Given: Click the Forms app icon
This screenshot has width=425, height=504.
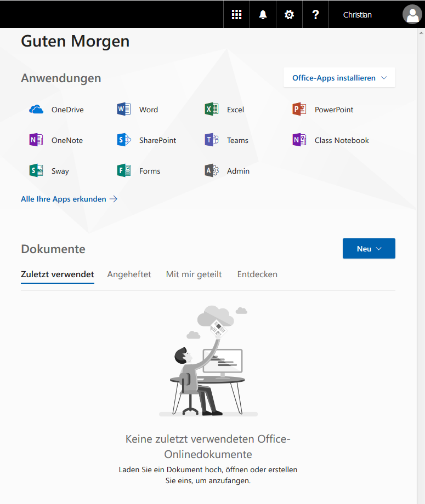Looking at the screenshot, I should coord(124,170).
